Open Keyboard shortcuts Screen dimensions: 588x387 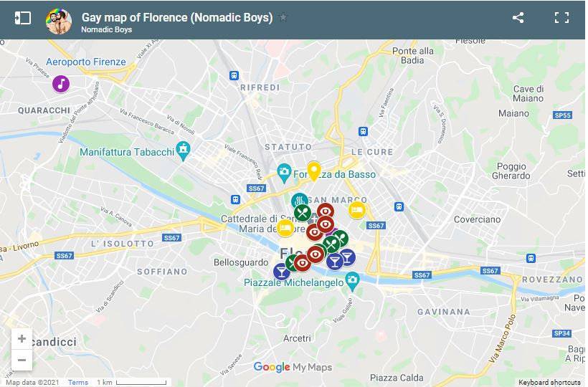pos(549,383)
